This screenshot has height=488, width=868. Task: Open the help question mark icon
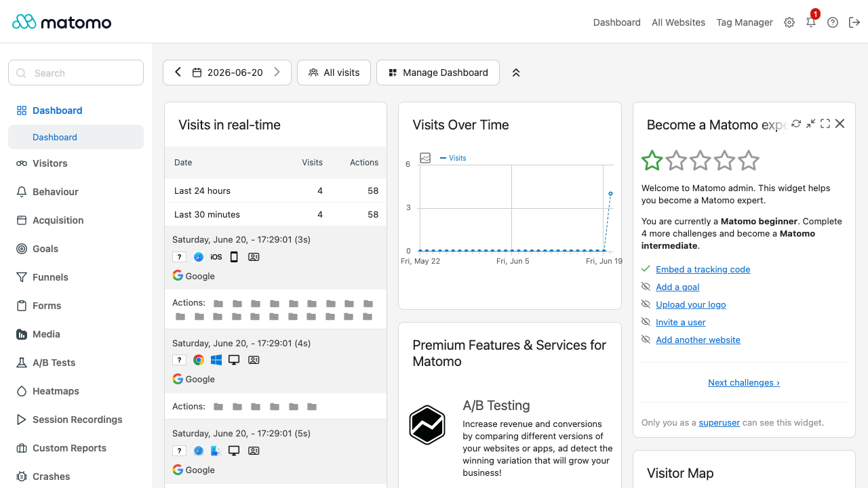[833, 22]
